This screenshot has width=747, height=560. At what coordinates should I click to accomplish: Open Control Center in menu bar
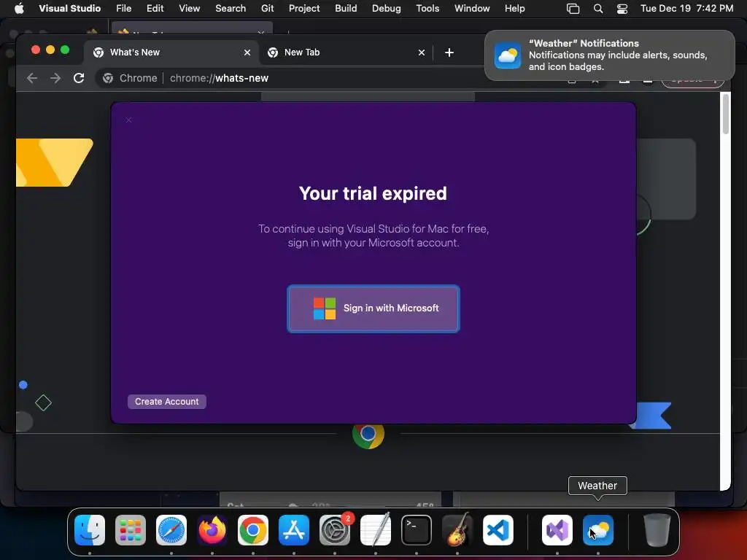(622, 8)
